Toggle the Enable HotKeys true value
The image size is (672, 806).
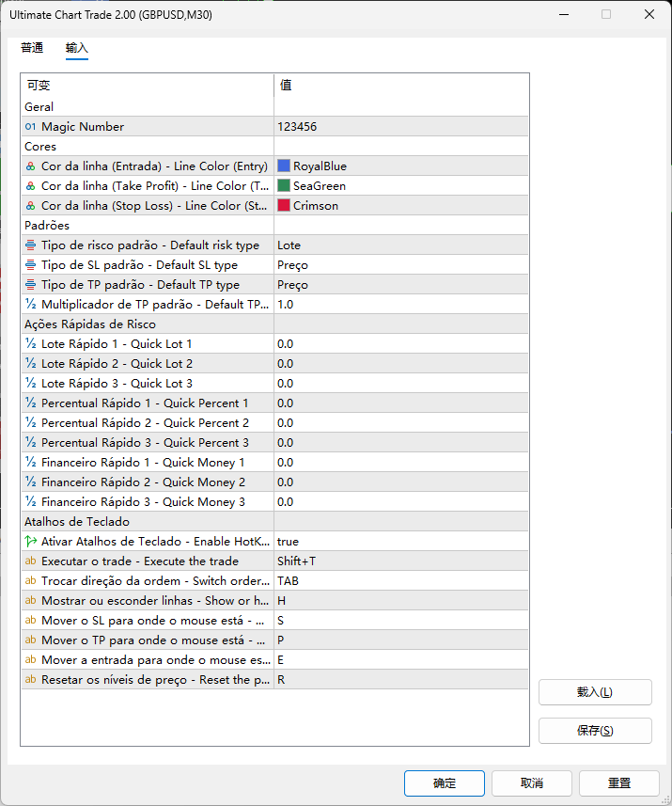coord(400,542)
